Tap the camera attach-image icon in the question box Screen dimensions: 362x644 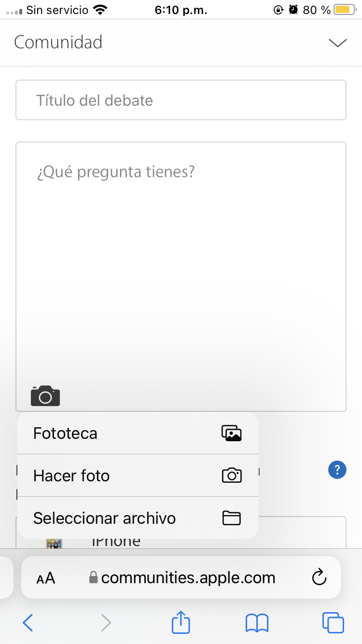(45, 396)
